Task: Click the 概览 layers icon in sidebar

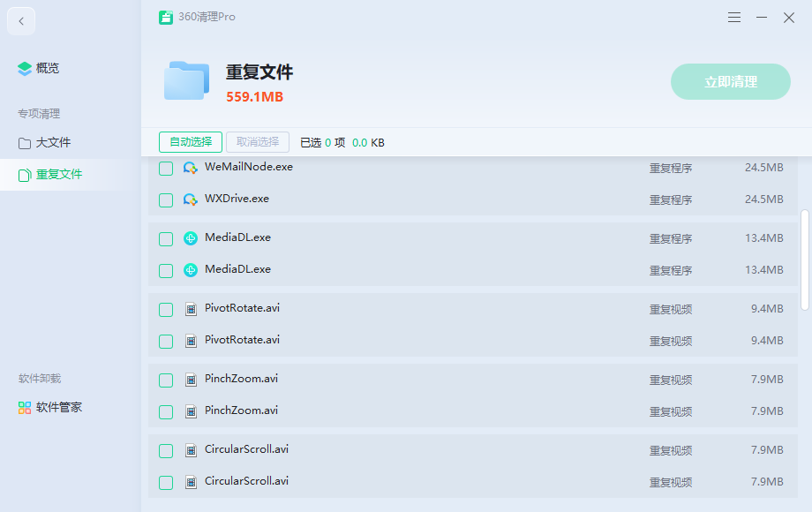Action: pos(25,69)
